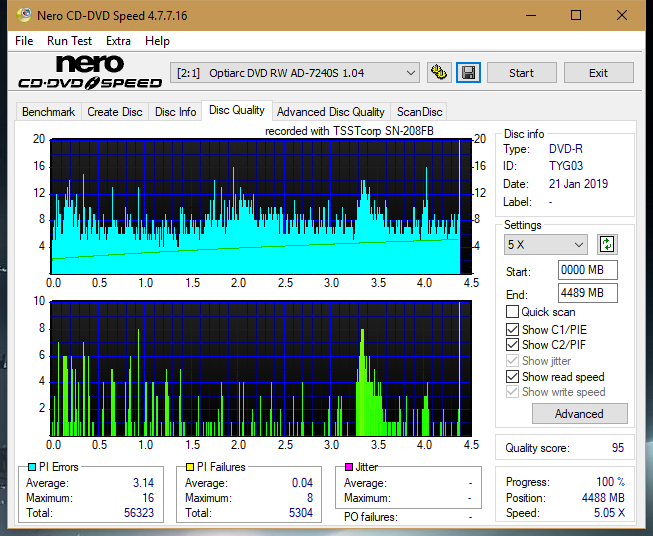This screenshot has height=536, width=653.
Task: Toggle the Show jitter checkbox
Action: [512, 361]
